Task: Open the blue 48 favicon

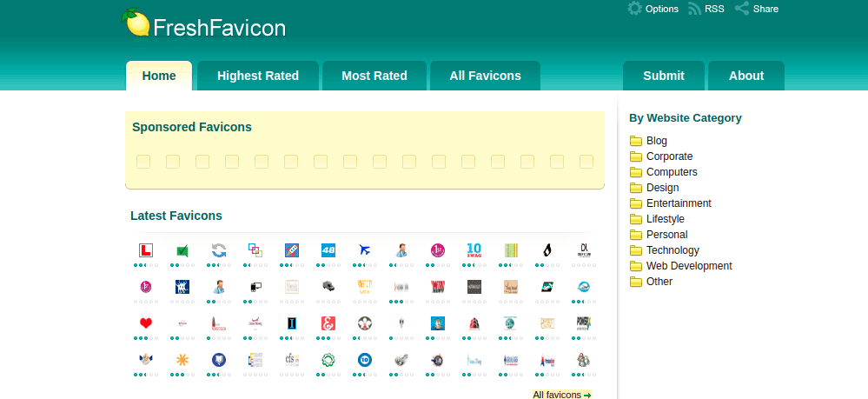Action: (x=328, y=250)
